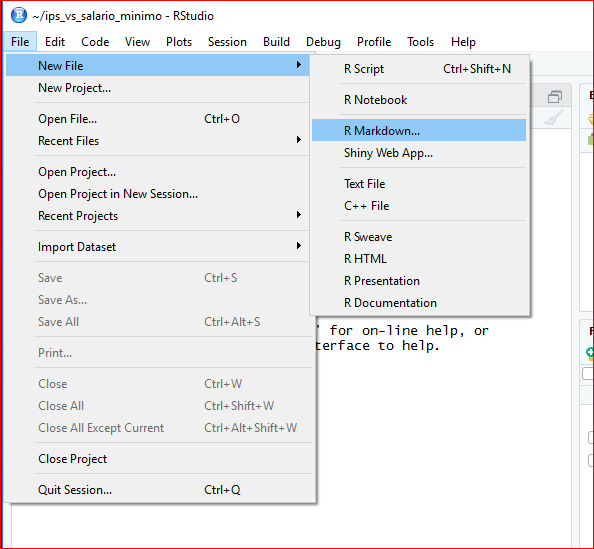Click the RStudio logo icon in title bar
This screenshot has height=549, width=594.
(19, 16)
